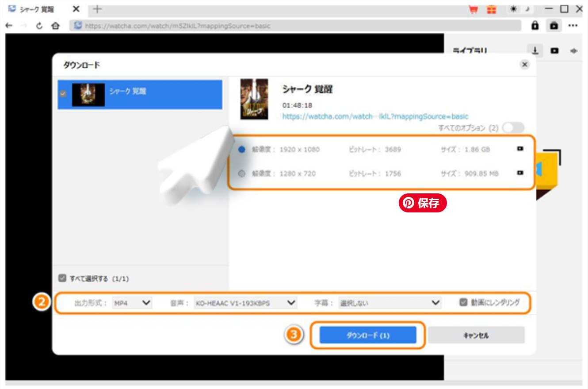
Task: Open the three-dots more menu
Action: tap(573, 26)
